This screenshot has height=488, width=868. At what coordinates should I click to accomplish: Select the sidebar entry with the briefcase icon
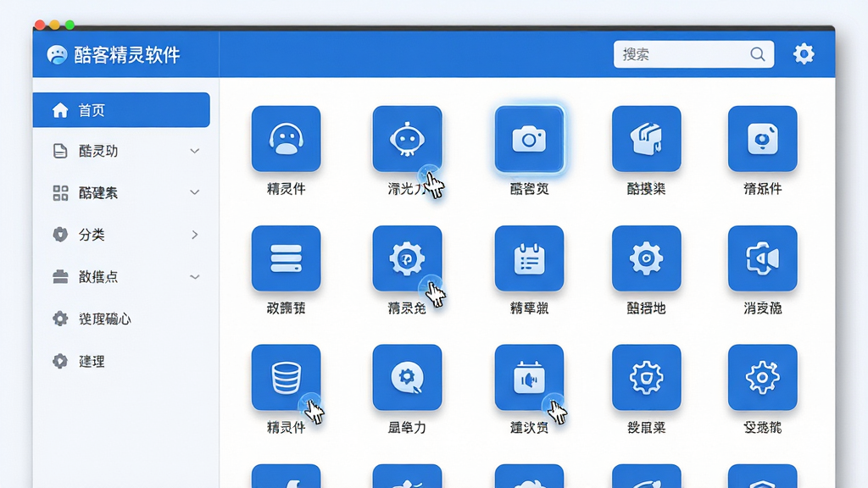tap(121, 277)
